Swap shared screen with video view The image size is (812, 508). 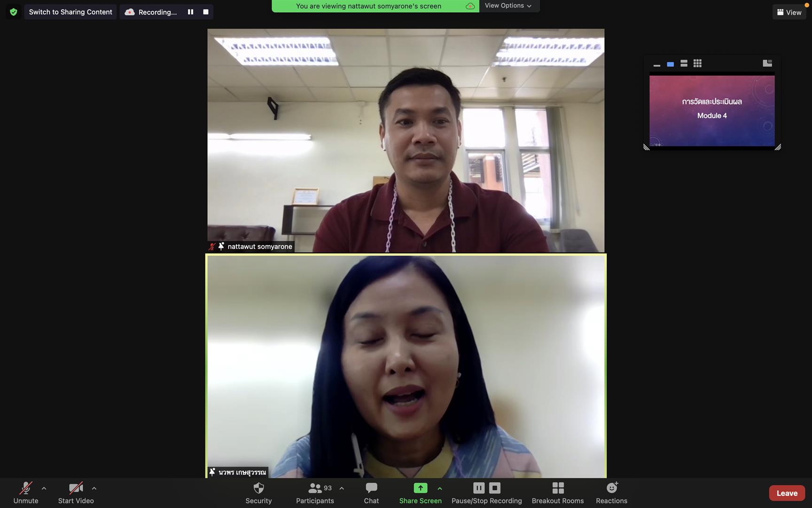[767, 63]
